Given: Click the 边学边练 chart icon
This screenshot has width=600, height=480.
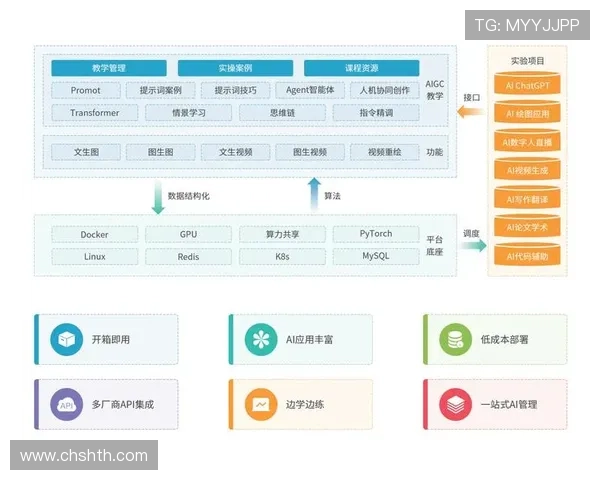Looking at the screenshot, I should click(261, 405).
